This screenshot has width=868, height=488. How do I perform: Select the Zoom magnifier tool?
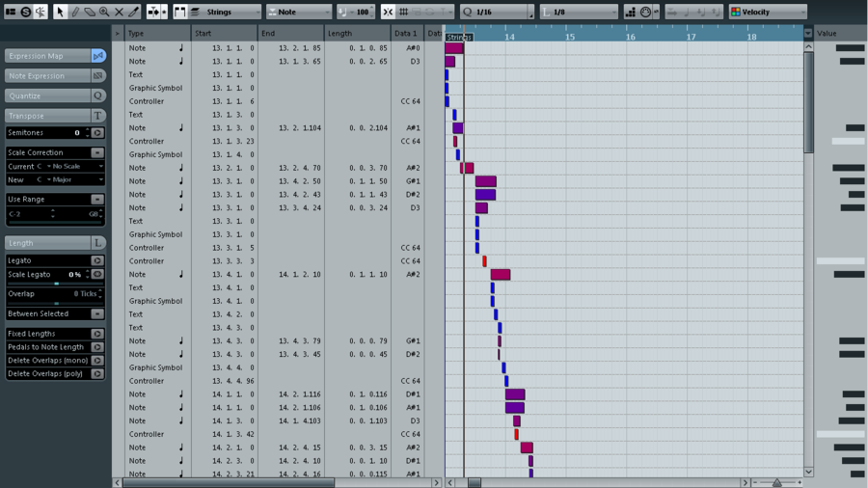[104, 12]
